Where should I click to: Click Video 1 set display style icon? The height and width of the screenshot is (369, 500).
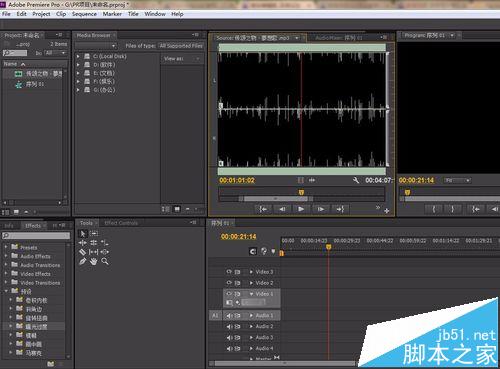229,303
